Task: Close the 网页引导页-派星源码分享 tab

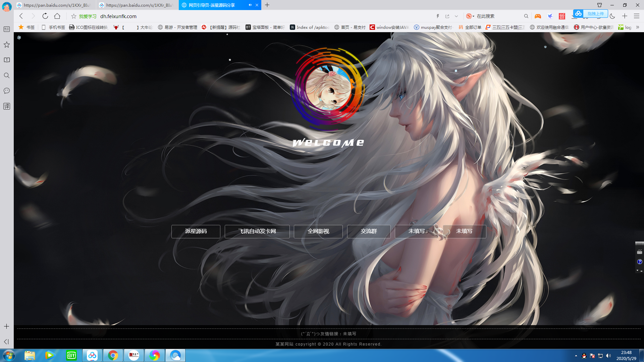Action: coord(257,5)
